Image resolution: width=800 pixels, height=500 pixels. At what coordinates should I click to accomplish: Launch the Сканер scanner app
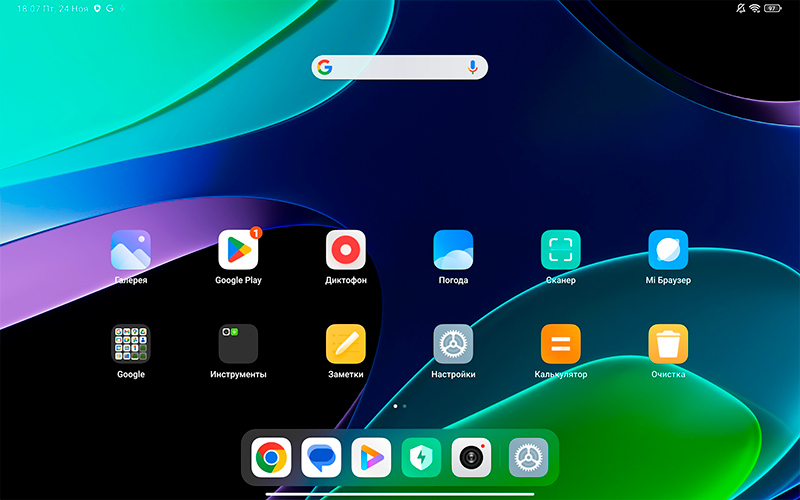[x=561, y=250]
